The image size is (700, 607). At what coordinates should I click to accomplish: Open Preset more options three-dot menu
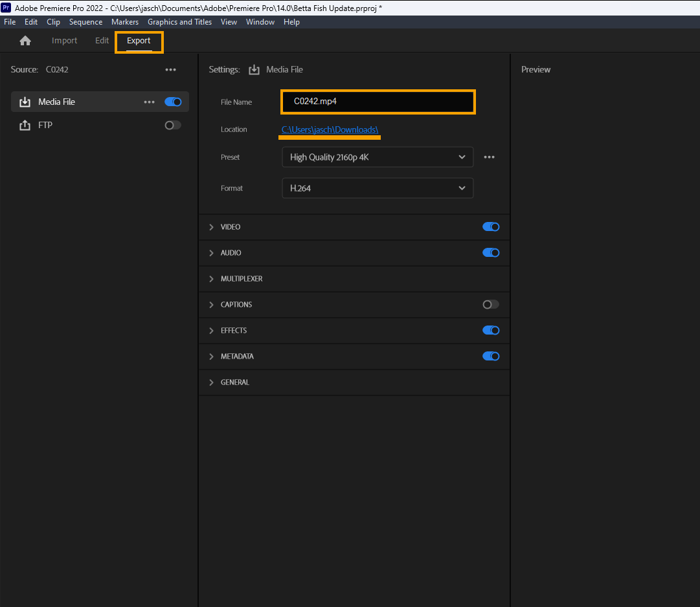[x=490, y=157]
